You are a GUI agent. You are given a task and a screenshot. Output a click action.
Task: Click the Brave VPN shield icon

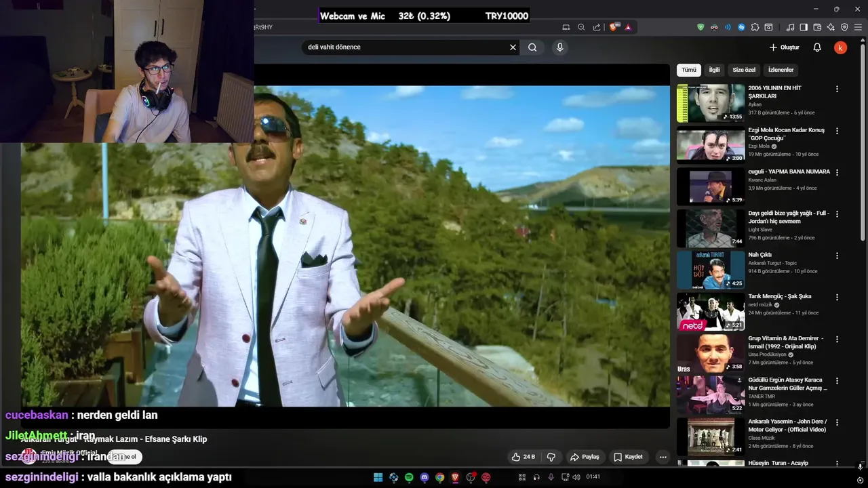tap(844, 27)
